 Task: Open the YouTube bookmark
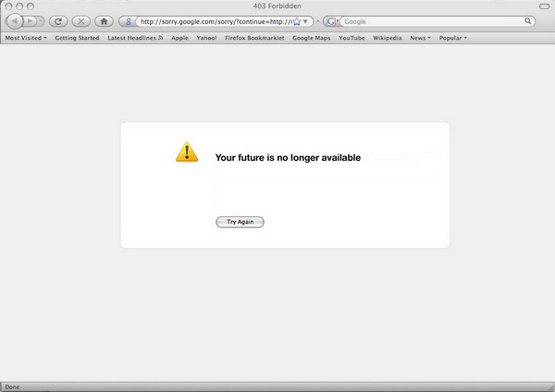click(x=351, y=38)
